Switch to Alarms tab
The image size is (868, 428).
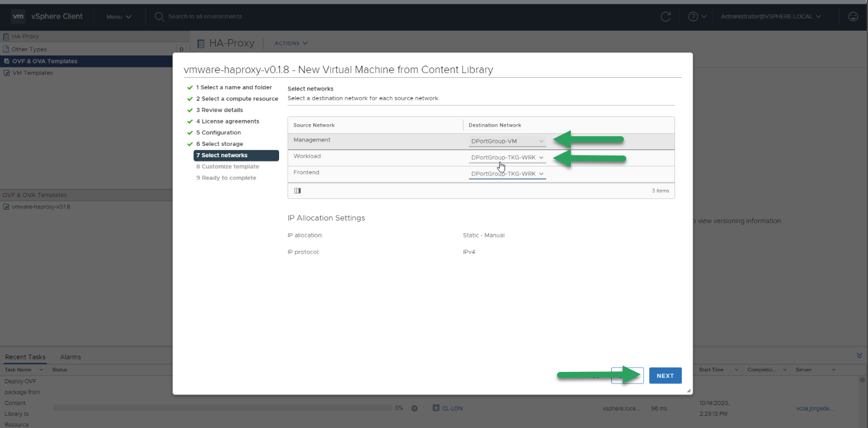click(71, 357)
